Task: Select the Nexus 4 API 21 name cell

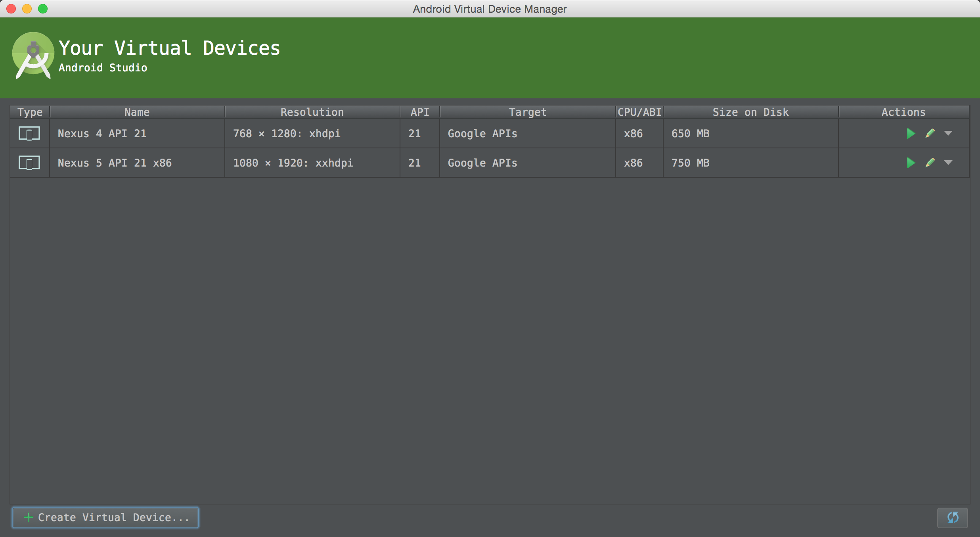Action: (x=102, y=134)
